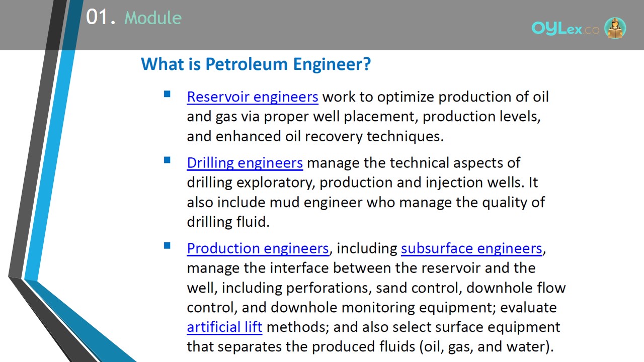Click the dark gray diagonal stripe
Image resolution: width=644 pixels, height=362 pixels.
[x=34, y=151]
